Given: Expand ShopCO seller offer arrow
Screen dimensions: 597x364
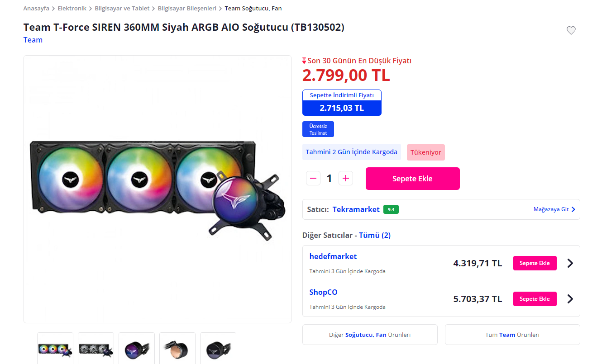Looking at the screenshot, I should pyautogui.click(x=570, y=299).
